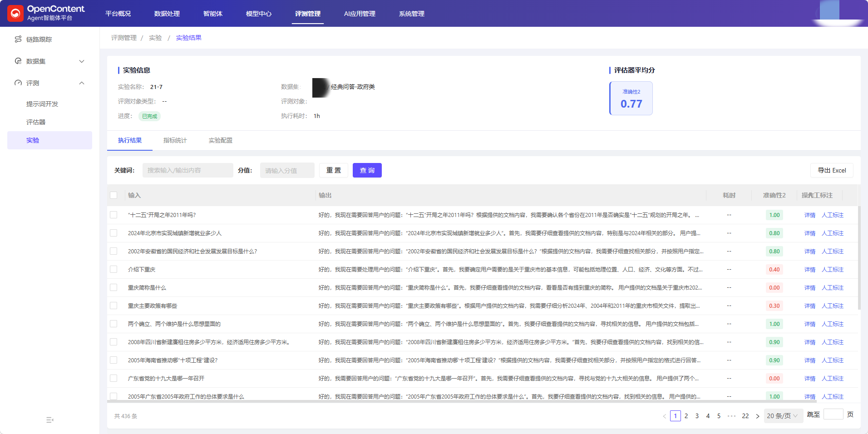Image resolution: width=868 pixels, height=434 pixels.
Task: Open the 20 条/页 page size dropdown
Action: [x=783, y=416]
